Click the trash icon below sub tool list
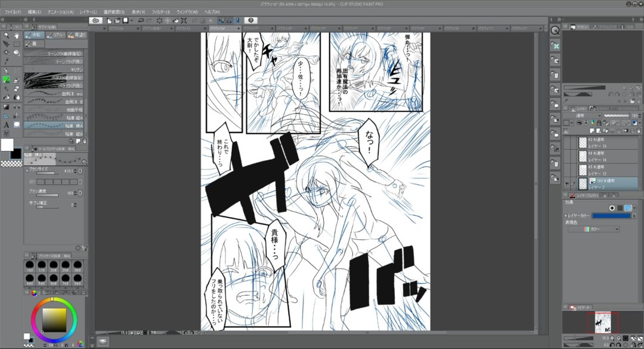 click(84, 141)
